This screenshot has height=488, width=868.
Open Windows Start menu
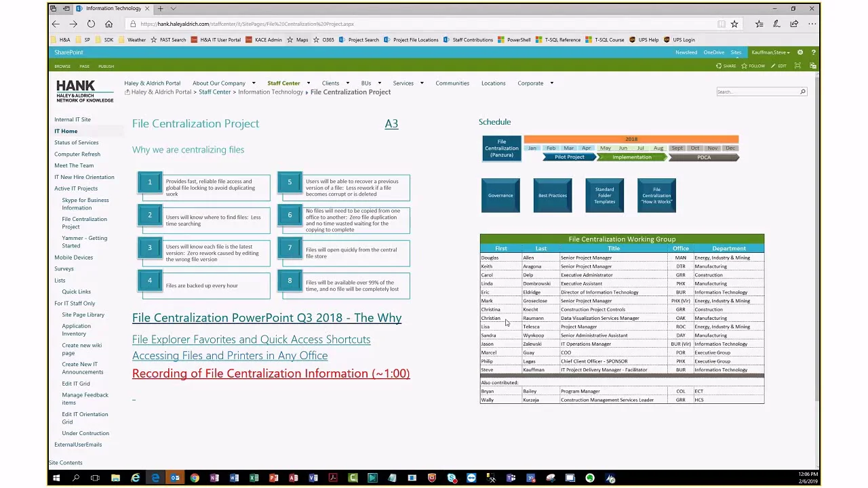pos(56,478)
